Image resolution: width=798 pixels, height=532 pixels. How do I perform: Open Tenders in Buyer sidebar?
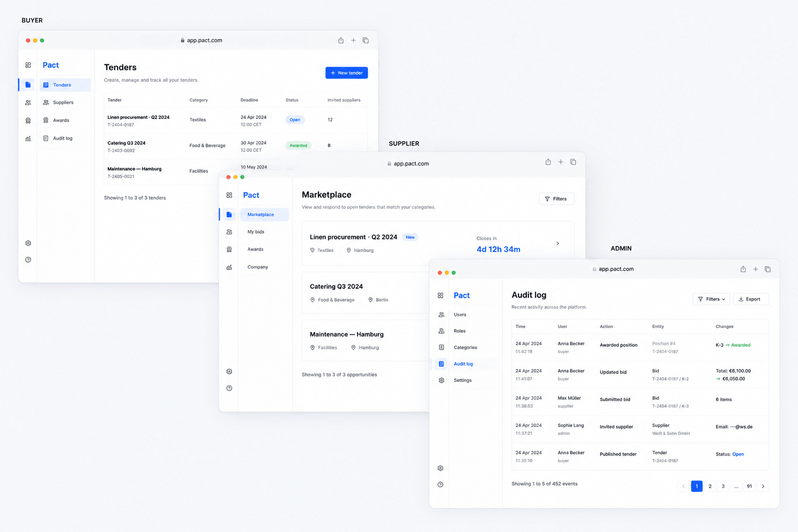(65, 85)
